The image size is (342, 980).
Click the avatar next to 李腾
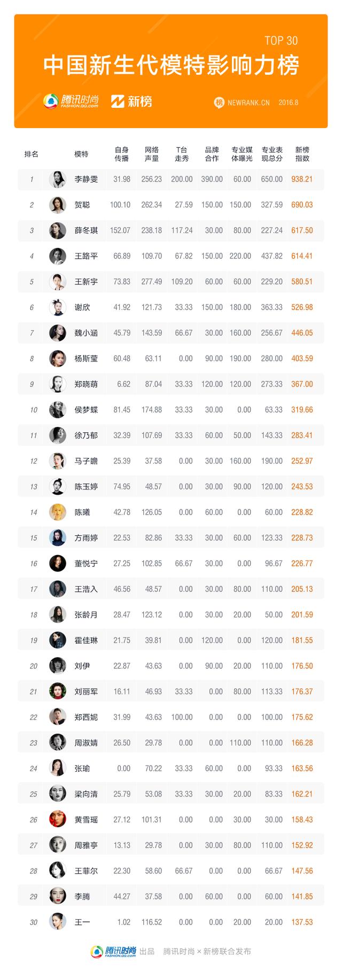coord(58,897)
